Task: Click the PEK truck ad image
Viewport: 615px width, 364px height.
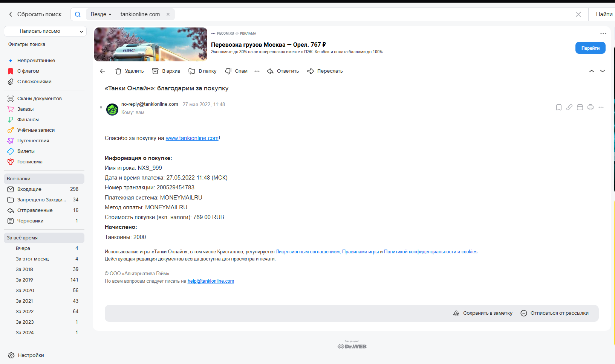Action: point(151,44)
